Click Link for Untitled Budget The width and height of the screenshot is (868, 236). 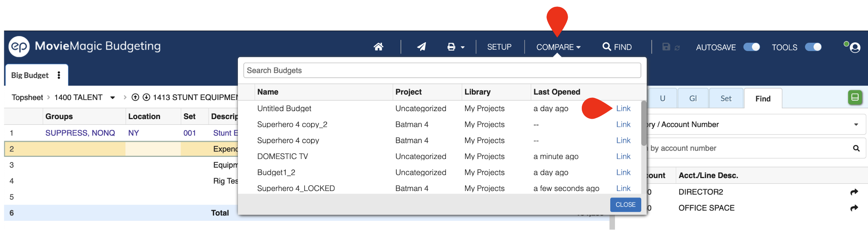pos(623,108)
